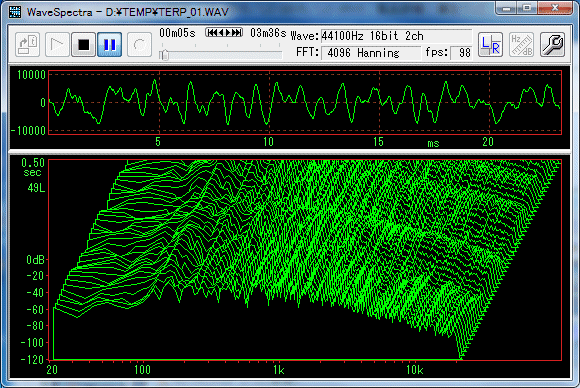Screen dimensions: 580x388
Task: Open the Hz/dB measurement ruler tool
Action: (x=521, y=45)
